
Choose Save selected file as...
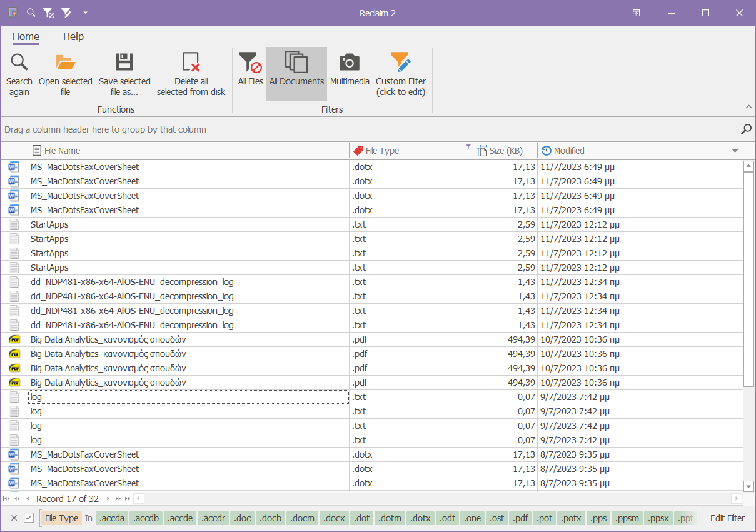click(124, 74)
